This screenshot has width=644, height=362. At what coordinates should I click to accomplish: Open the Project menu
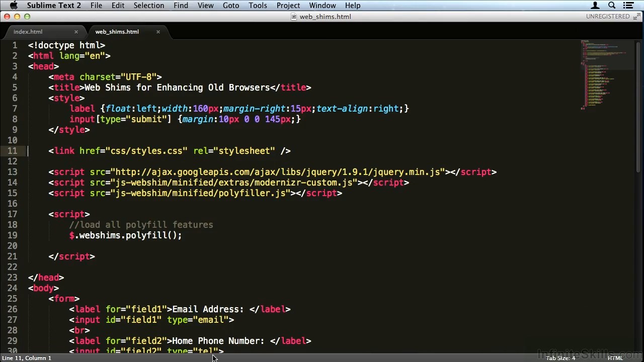click(288, 6)
